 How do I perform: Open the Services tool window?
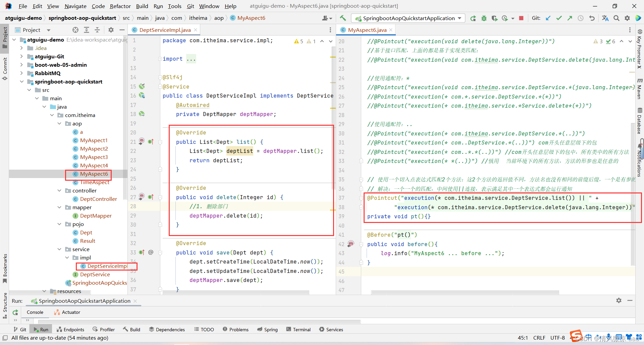[x=331, y=330]
